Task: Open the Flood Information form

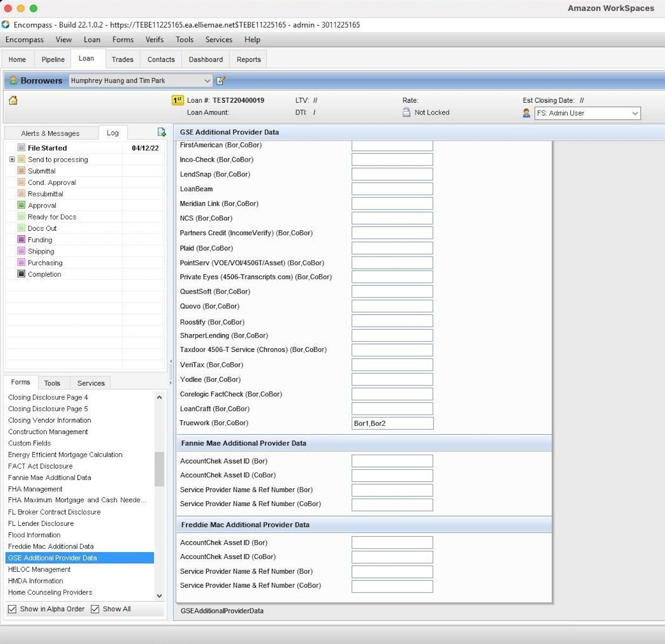Action: [x=34, y=535]
